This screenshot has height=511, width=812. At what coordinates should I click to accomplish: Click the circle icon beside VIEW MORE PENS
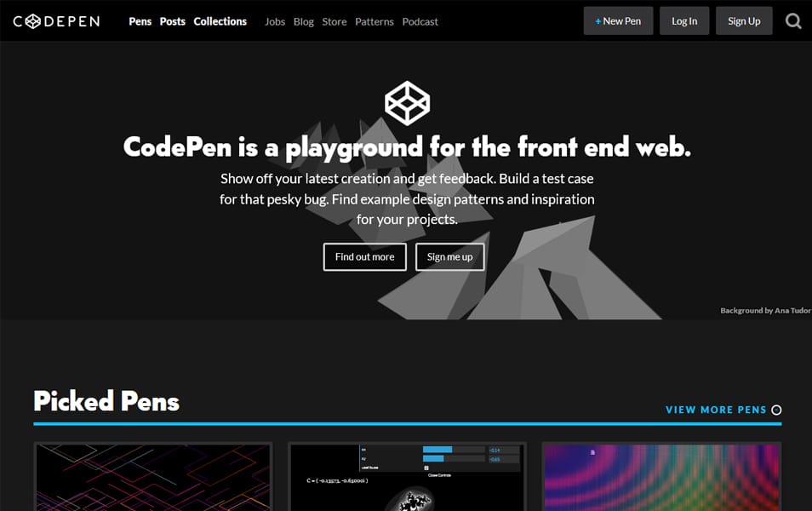click(x=775, y=410)
